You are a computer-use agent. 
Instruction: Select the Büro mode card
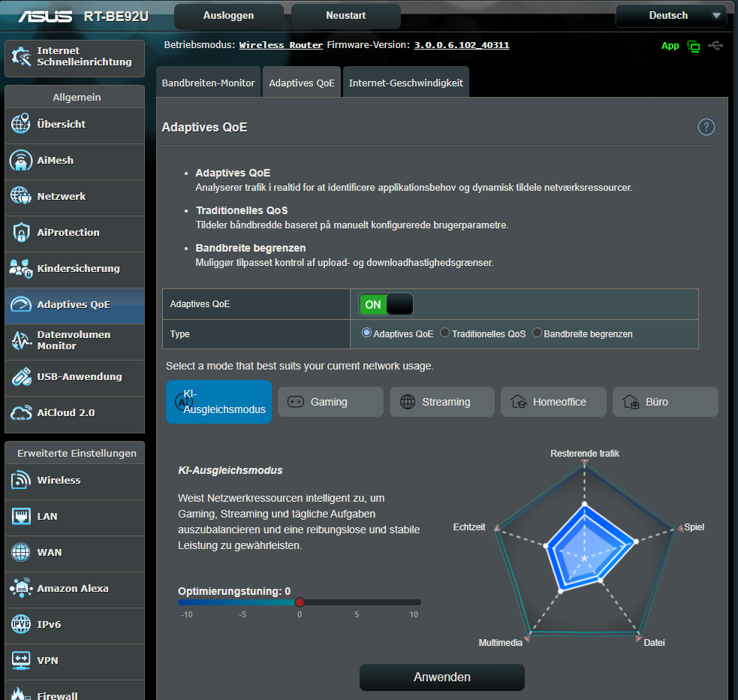point(665,402)
